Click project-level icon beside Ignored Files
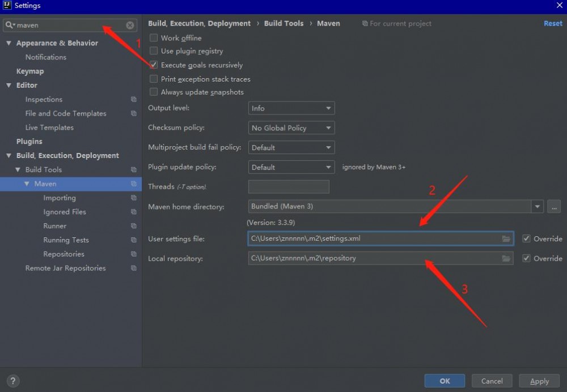567x392 pixels. pos(133,212)
